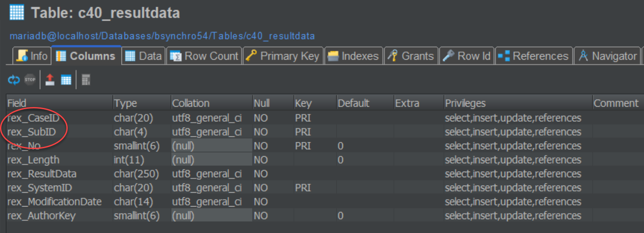Click the Stop icon in toolbar

pyautogui.click(x=30, y=80)
